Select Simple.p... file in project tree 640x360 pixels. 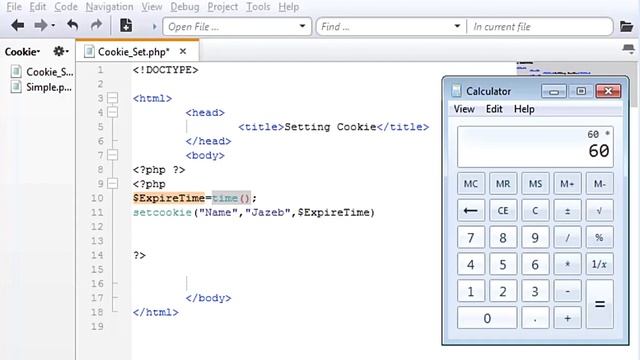41,87
